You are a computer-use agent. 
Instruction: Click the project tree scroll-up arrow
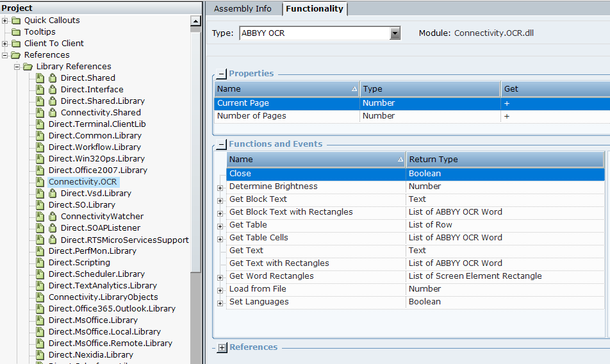[196, 21]
